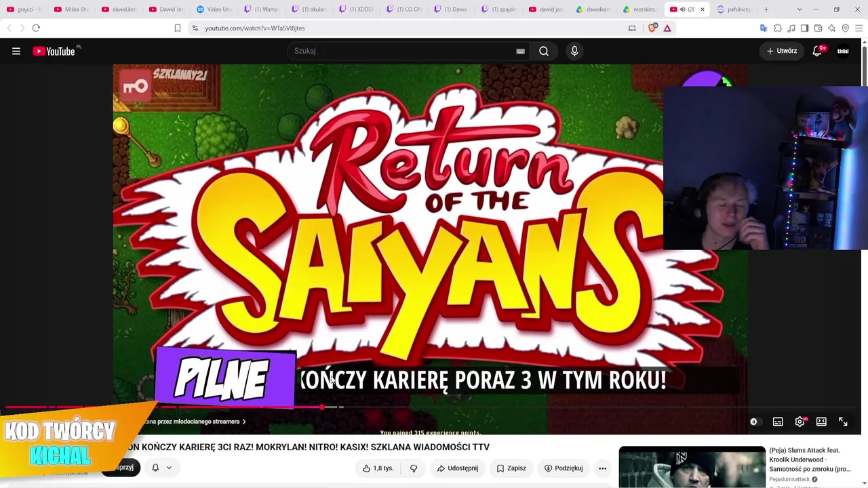Screen dimensions: 868x488
Task: Open the Brave Wallet icon
Action: (x=818, y=28)
